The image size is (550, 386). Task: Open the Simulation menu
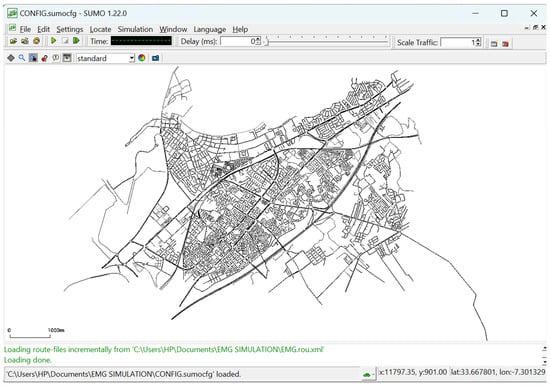click(135, 29)
